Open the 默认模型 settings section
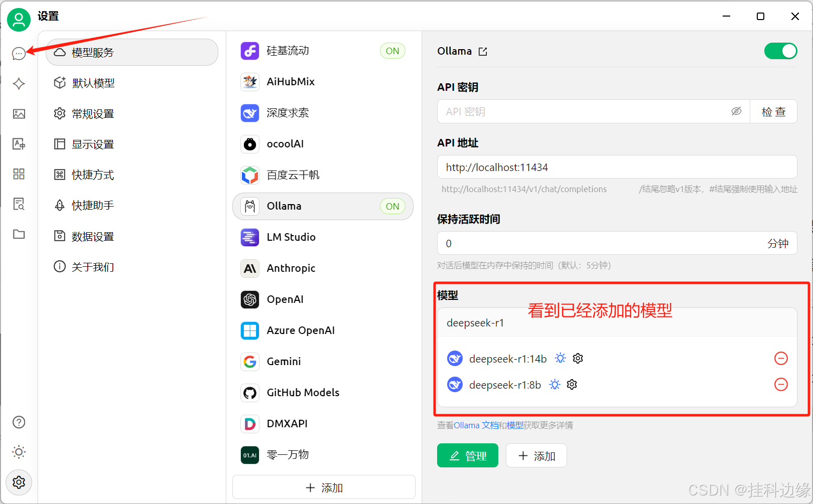Screen dimensions: 813x504 click(x=132, y=83)
